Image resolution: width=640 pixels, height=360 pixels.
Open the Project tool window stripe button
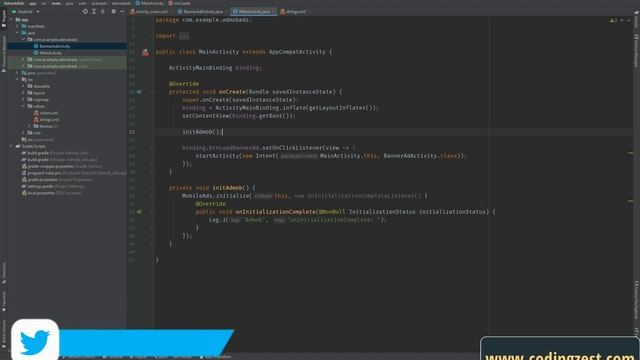(4, 19)
